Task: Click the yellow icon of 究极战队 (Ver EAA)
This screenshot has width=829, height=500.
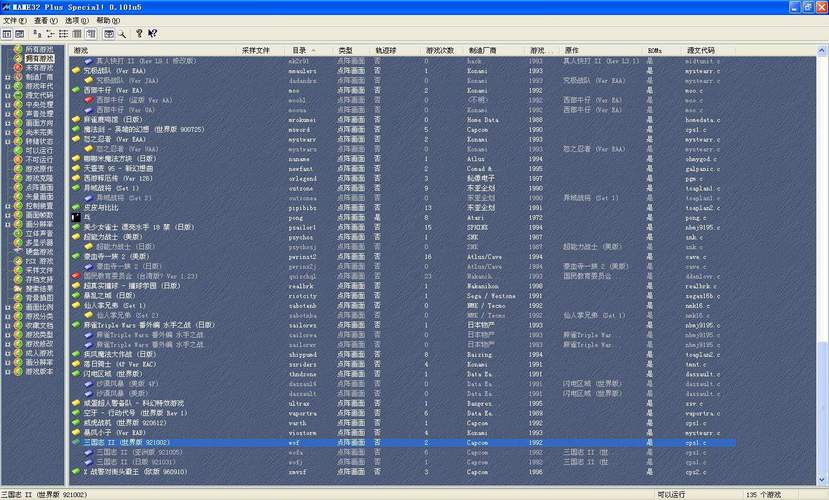Action: pyautogui.click(x=76, y=71)
